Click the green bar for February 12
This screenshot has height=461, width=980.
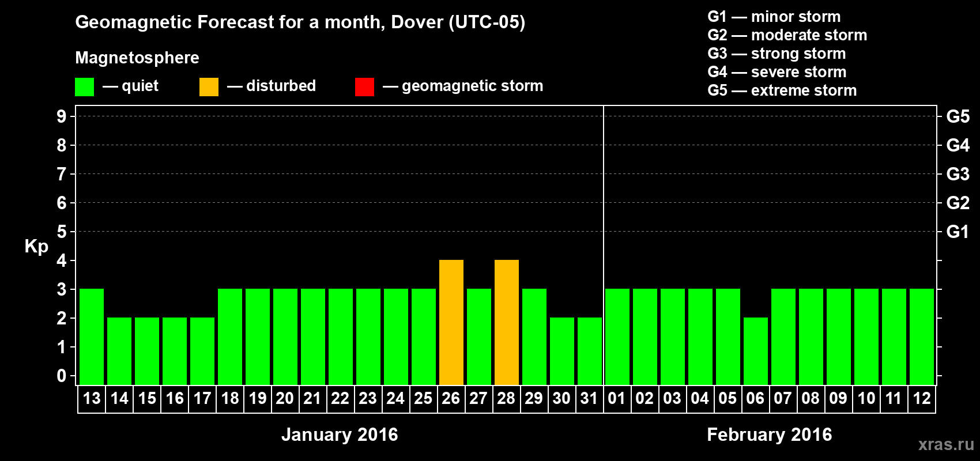[x=922, y=337]
